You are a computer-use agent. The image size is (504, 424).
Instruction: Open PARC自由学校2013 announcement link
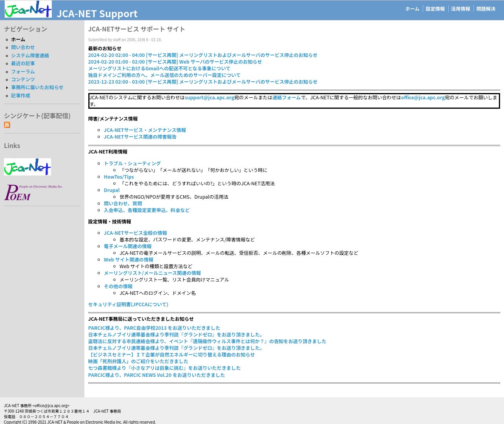pyautogui.click(x=154, y=328)
